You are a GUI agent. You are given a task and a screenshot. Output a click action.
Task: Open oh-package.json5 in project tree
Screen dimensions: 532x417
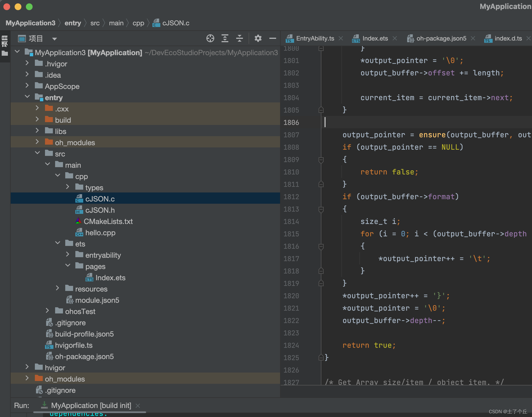tap(84, 357)
